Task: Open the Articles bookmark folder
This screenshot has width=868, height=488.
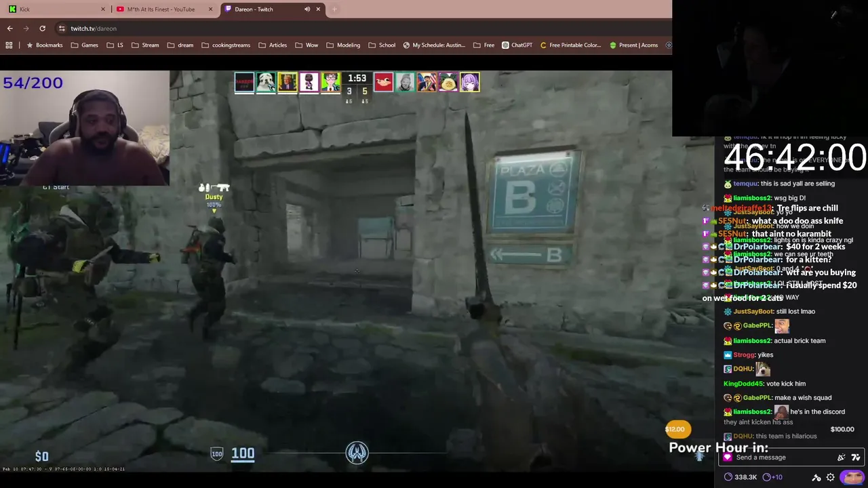Action: point(273,45)
